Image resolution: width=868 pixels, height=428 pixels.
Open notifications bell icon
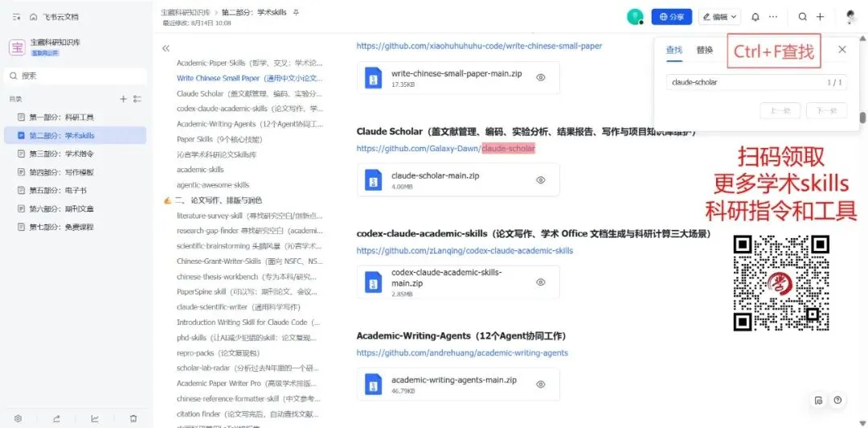point(755,17)
